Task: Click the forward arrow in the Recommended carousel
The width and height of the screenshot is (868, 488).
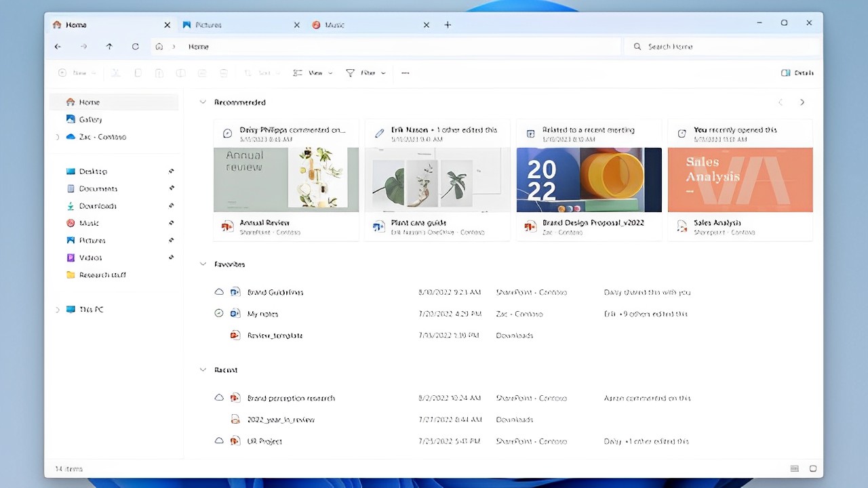Action: 802,102
